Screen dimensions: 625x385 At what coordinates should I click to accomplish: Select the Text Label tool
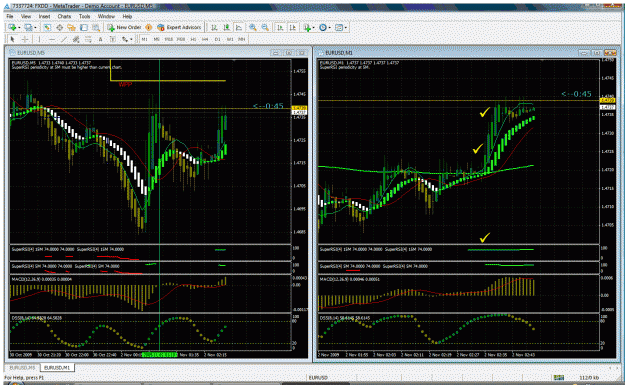click(x=113, y=39)
